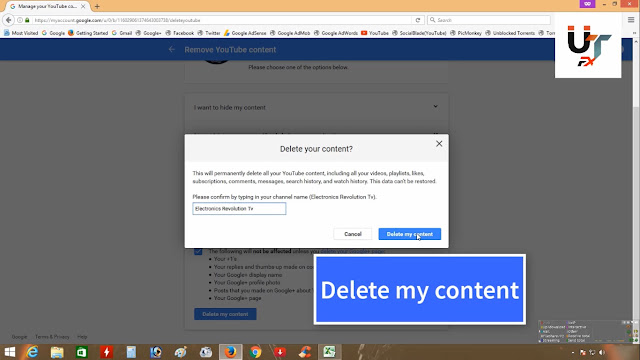Open the Google AdSense bookmark
Screen dimensions: 640x360
(245, 33)
